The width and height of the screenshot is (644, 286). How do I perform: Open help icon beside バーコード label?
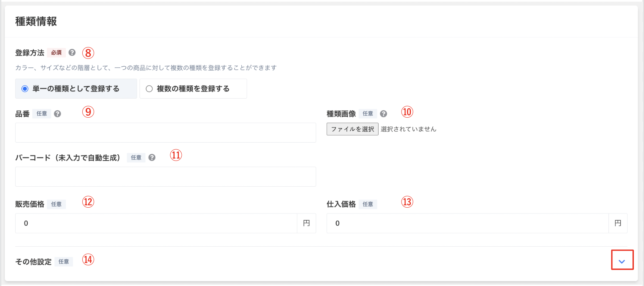tap(152, 157)
